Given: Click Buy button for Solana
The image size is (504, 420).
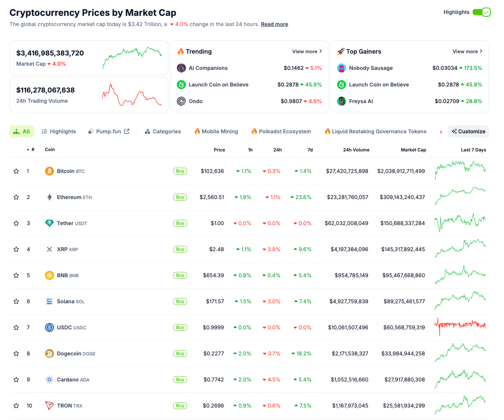Looking at the screenshot, I should point(180,301).
